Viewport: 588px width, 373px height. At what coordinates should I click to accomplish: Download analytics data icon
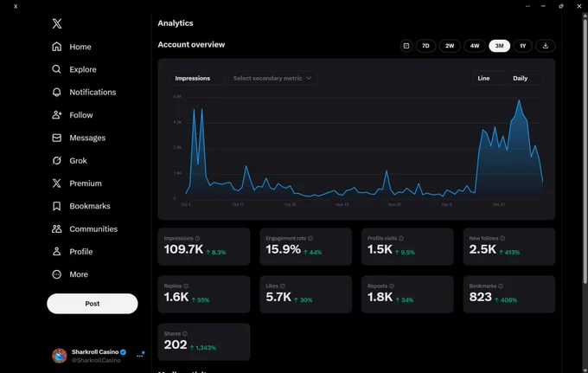tap(546, 46)
